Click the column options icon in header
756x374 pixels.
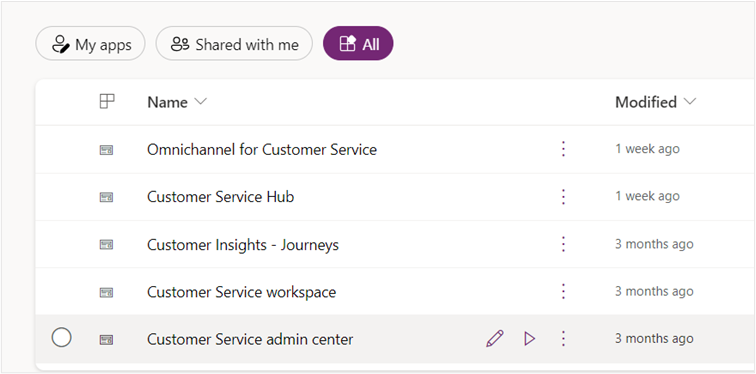(x=107, y=102)
